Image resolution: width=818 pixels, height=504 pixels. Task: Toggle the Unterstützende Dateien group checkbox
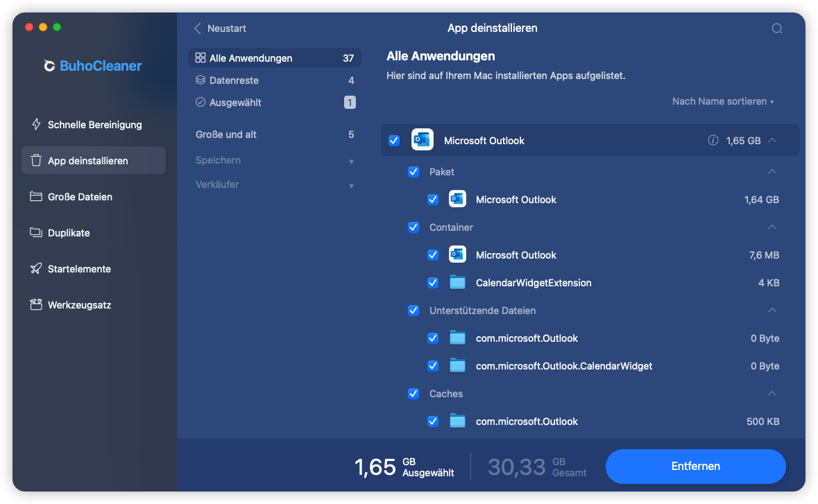click(x=414, y=311)
